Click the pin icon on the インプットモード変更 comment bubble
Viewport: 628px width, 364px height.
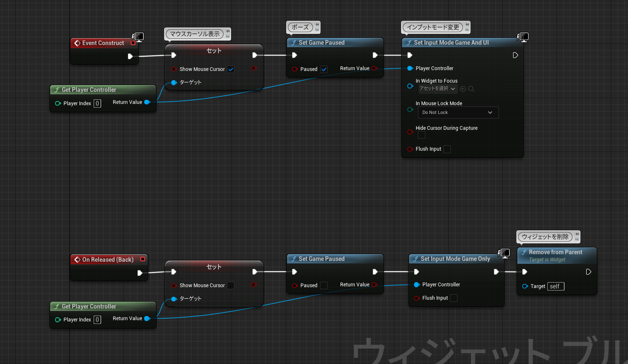tap(466, 25)
